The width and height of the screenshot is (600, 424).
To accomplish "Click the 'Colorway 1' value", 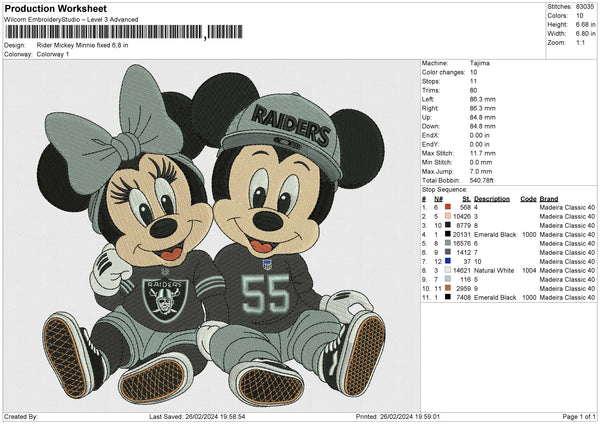I will pyautogui.click(x=53, y=54).
